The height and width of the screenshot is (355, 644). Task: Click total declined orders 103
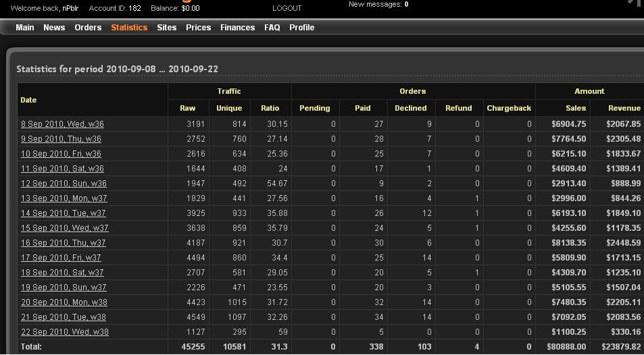[x=424, y=347]
